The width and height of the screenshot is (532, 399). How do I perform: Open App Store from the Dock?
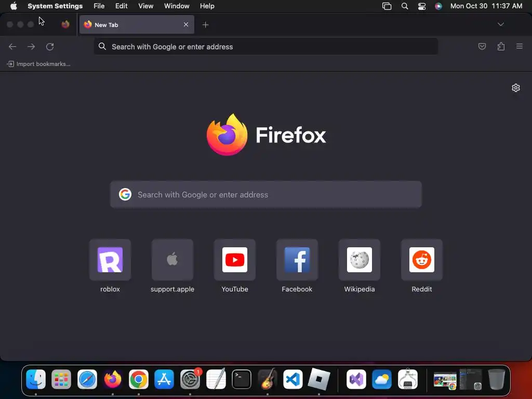tap(164, 379)
